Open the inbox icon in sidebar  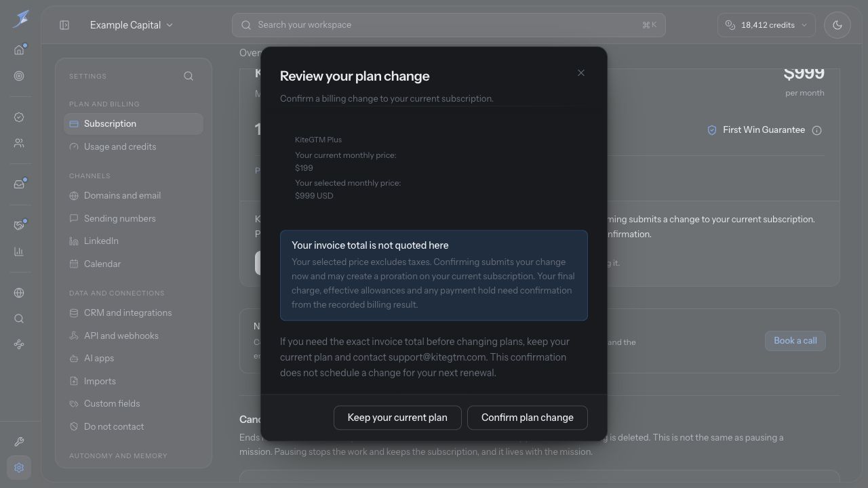click(x=19, y=184)
